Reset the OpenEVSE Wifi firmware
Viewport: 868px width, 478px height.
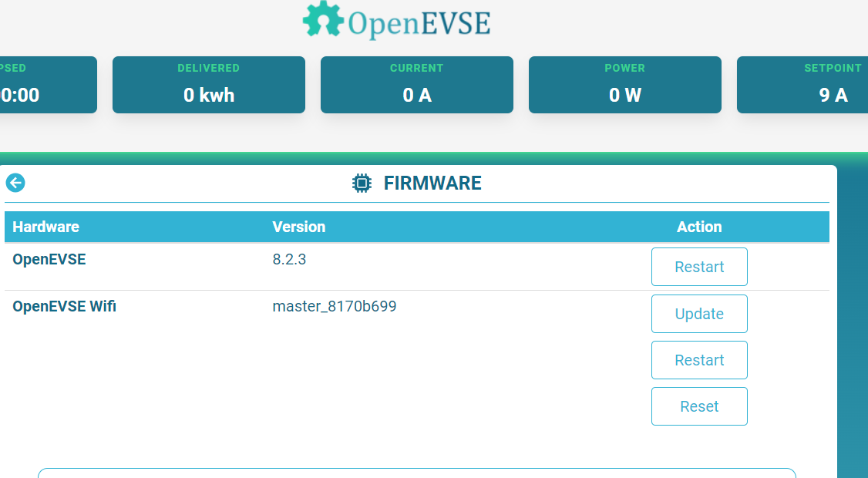click(x=699, y=406)
